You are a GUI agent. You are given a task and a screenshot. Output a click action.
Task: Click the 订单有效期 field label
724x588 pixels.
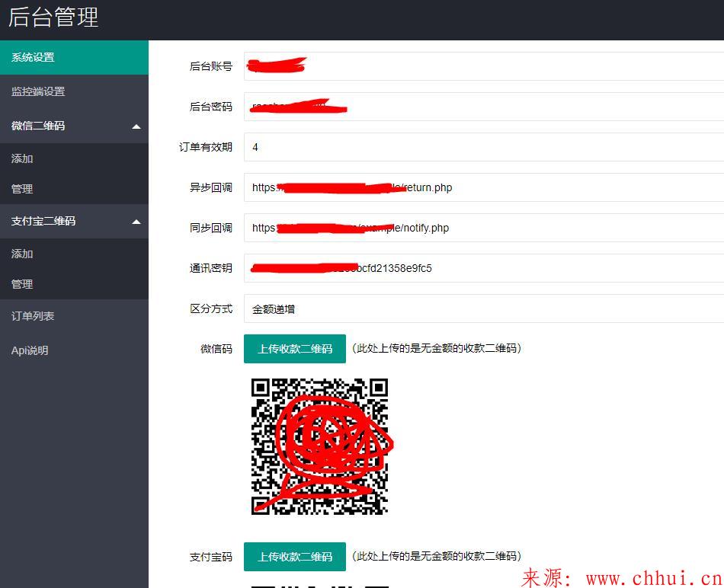tap(206, 147)
